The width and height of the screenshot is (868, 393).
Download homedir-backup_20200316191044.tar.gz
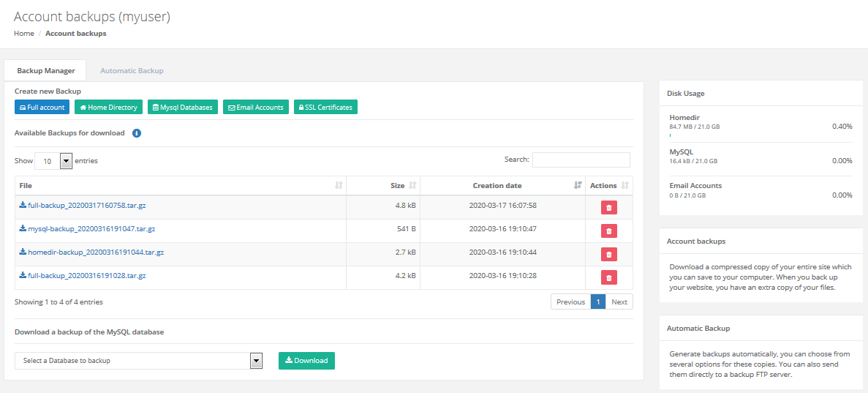pyautogui.click(x=91, y=252)
